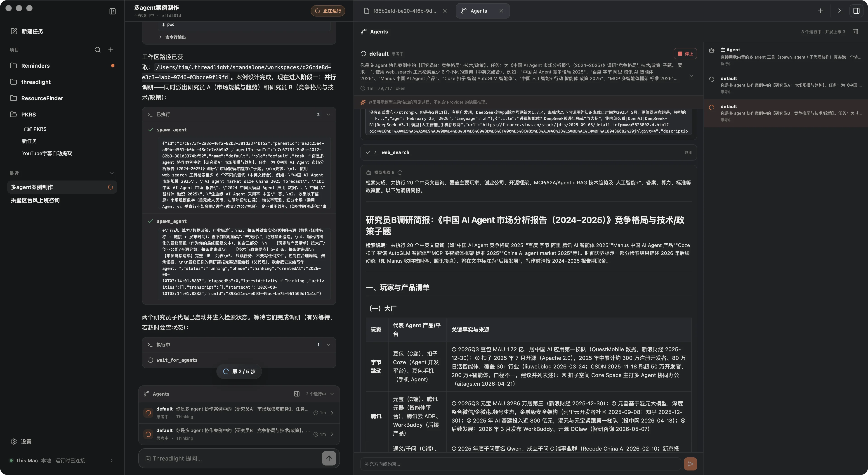Toggle the right split panel icon
The image size is (868, 475).
click(856, 11)
